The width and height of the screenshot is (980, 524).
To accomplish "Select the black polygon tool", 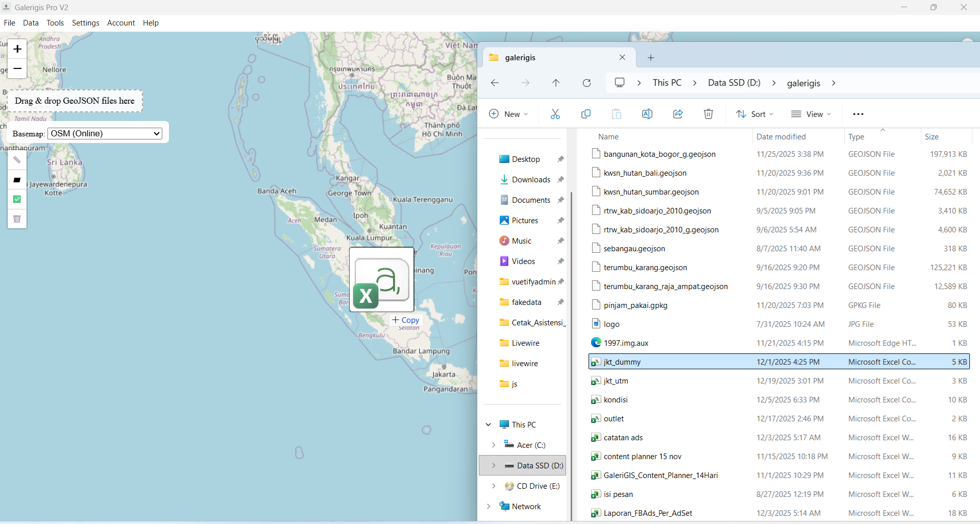I will [17, 179].
